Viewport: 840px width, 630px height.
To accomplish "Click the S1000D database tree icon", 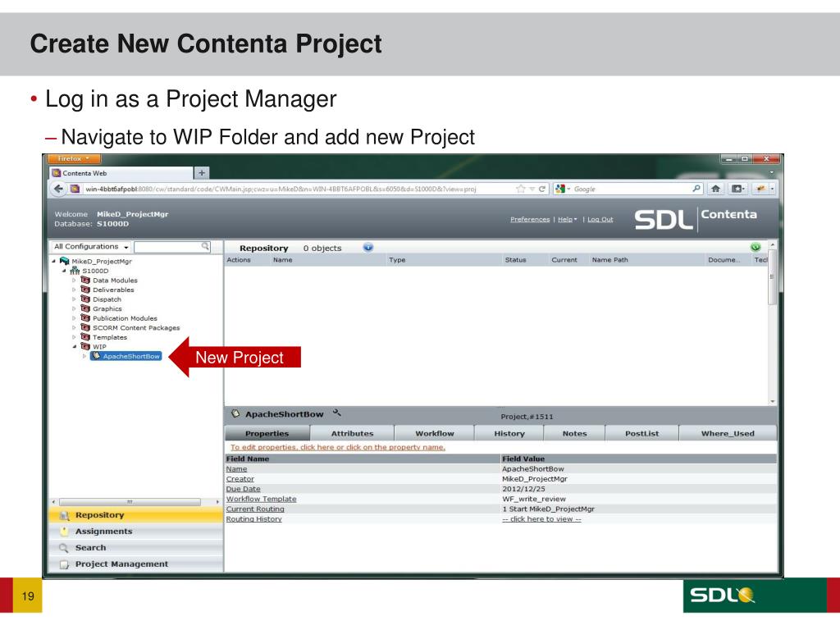I will pyautogui.click(x=75, y=271).
